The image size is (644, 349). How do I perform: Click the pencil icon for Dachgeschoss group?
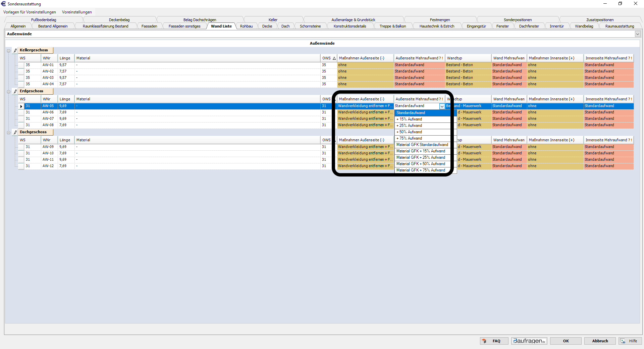(x=15, y=132)
